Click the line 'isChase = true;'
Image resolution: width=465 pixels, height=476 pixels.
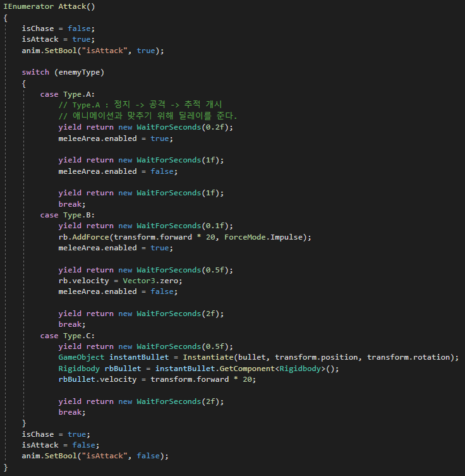[x=56, y=434]
